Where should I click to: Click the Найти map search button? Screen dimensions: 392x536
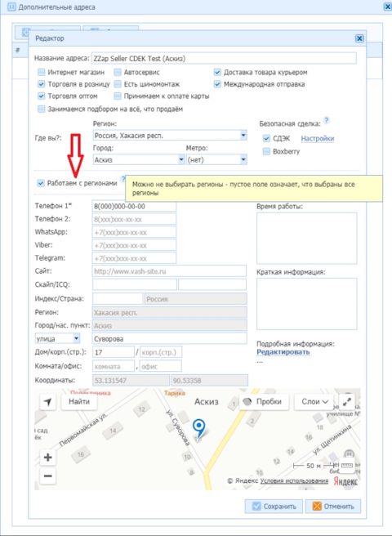(x=79, y=402)
